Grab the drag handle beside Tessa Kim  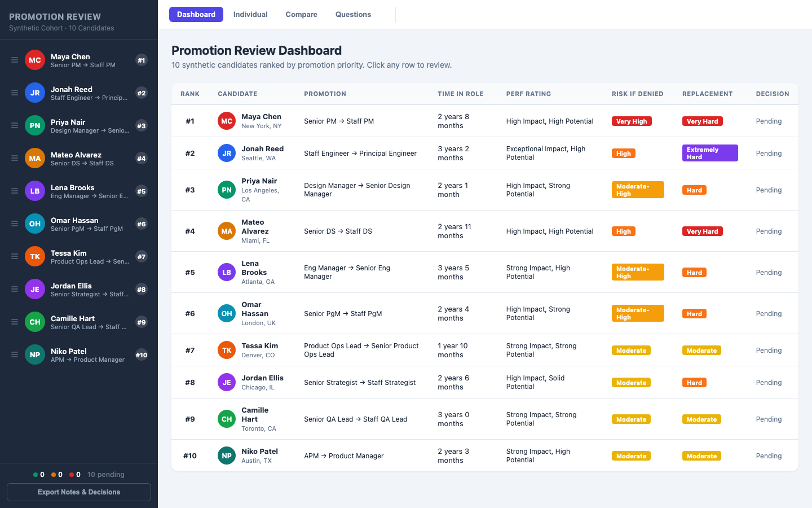15,256
